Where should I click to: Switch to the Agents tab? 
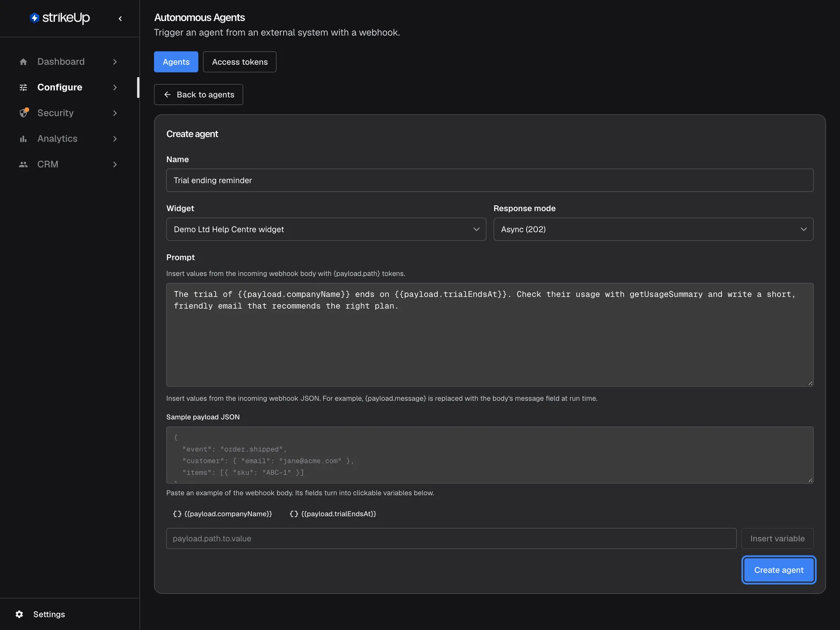coord(176,62)
